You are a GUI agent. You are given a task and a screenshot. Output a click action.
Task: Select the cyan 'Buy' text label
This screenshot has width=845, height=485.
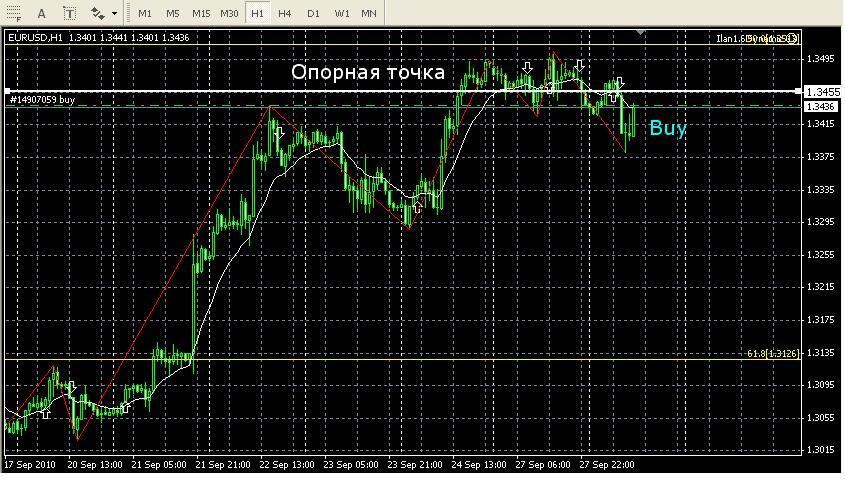point(668,128)
